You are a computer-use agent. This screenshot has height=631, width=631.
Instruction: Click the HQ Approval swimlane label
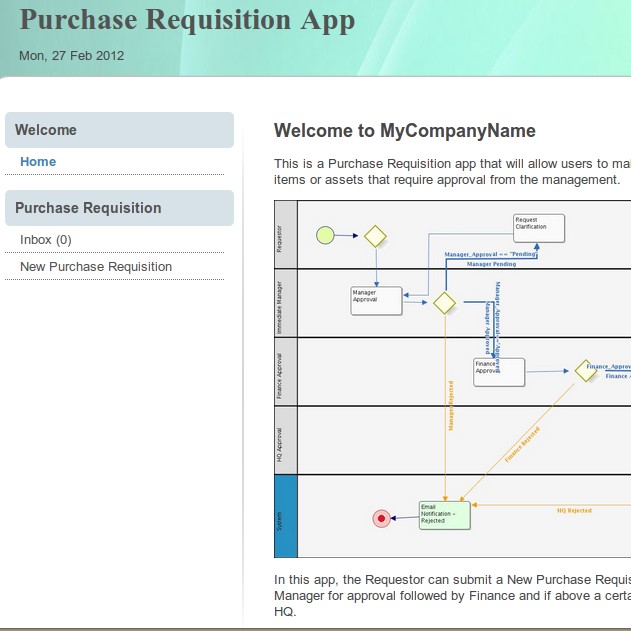click(x=286, y=440)
